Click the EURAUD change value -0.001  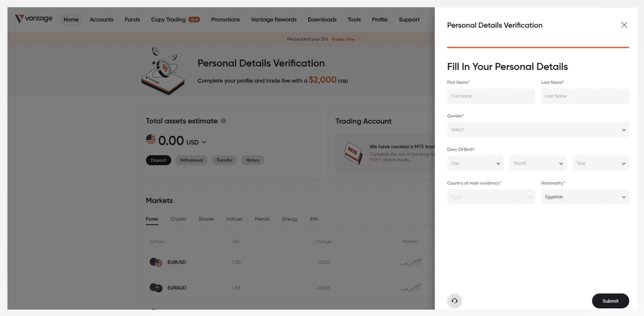click(x=323, y=288)
